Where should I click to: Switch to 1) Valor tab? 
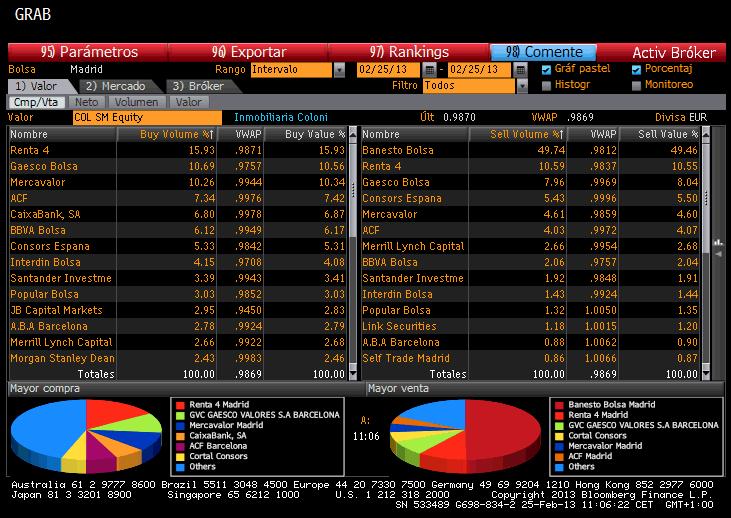pyautogui.click(x=40, y=86)
